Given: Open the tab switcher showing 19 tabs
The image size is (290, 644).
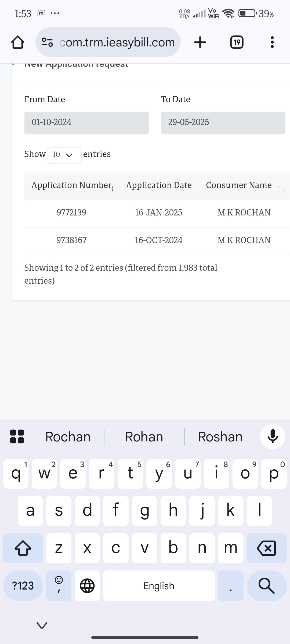Looking at the screenshot, I should pos(237,42).
